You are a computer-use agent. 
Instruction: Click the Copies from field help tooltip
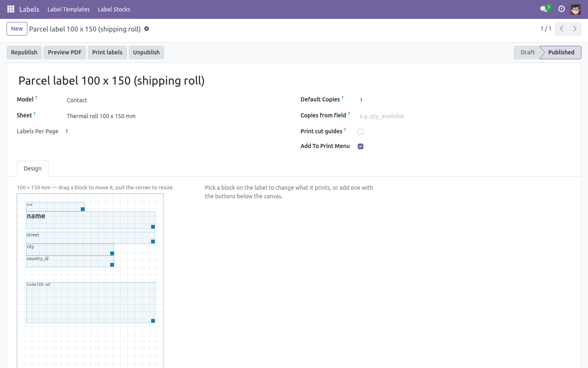[x=349, y=114]
